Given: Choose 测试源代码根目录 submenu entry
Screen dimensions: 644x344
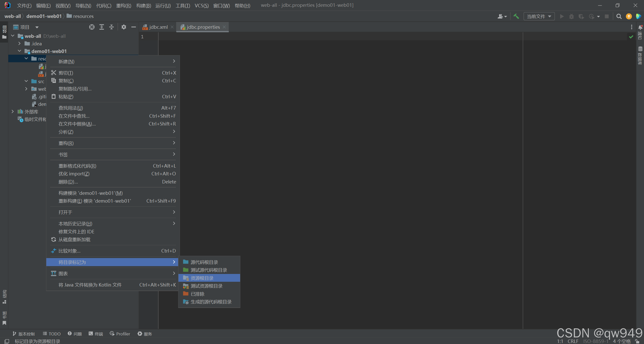Looking at the screenshot, I should point(209,270).
